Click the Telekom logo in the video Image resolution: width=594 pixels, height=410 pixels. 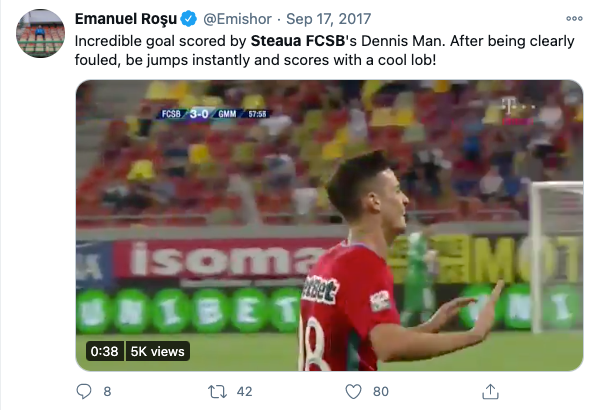(517, 111)
